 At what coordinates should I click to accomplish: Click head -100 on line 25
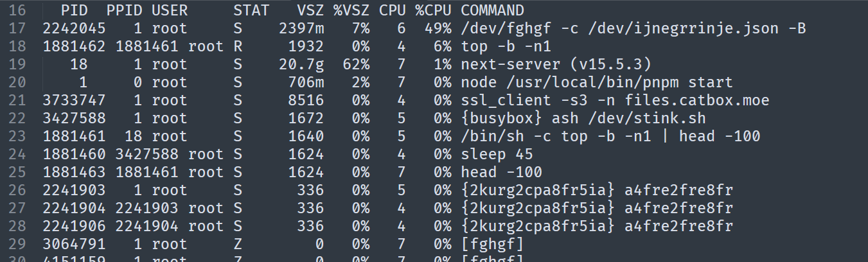500,173
